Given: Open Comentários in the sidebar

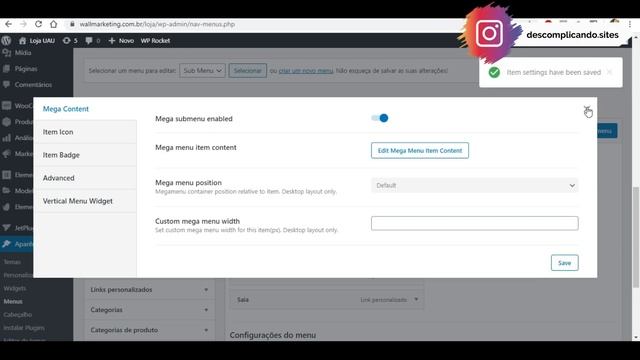Looking at the screenshot, I should pyautogui.click(x=33, y=84).
